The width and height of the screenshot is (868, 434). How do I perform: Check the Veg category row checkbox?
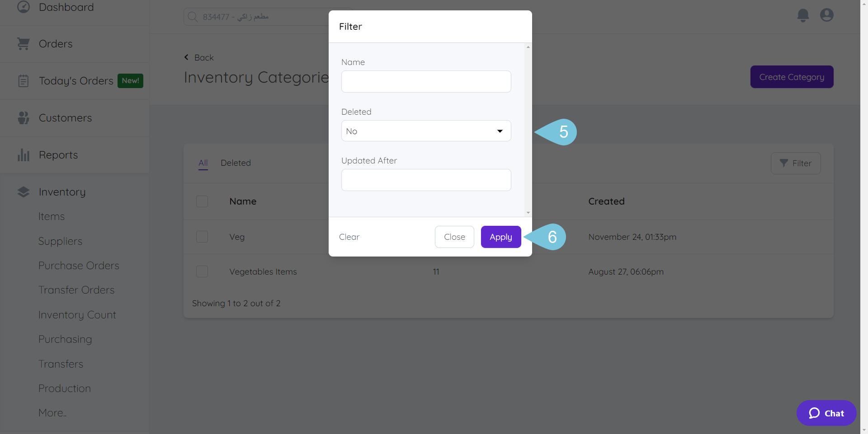(202, 237)
